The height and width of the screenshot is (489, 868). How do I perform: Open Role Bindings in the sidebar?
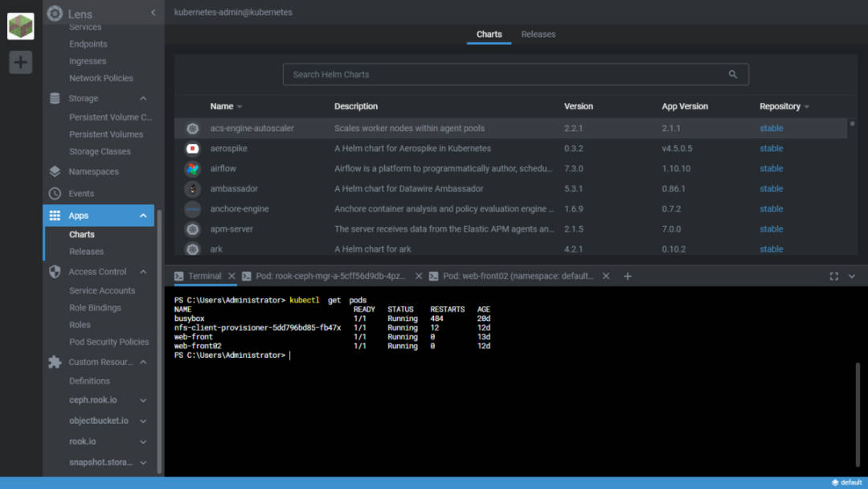(x=95, y=307)
